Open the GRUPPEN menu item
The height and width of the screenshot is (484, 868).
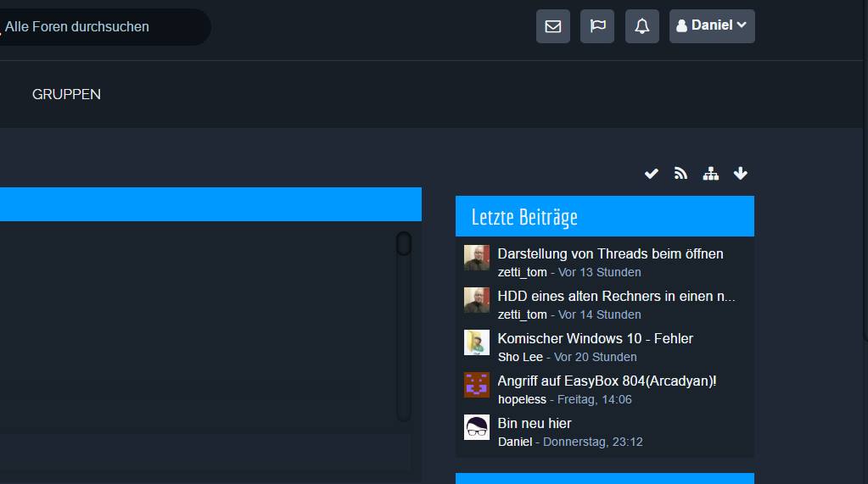(66, 95)
